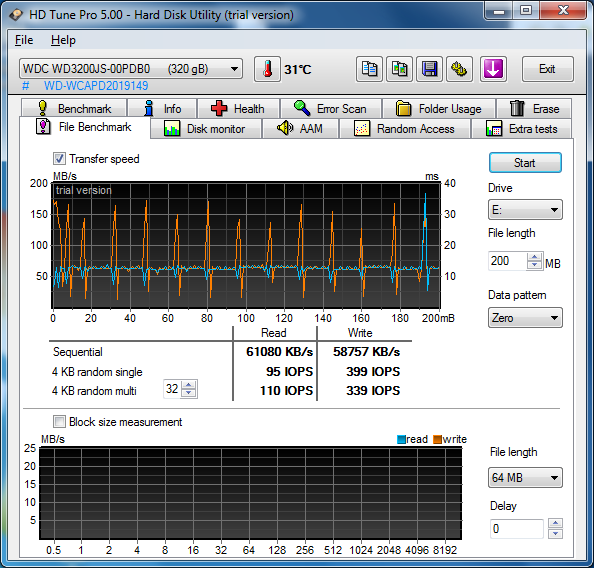Switch to the Random Access tab
Viewport: 594px width, 568px height.
click(x=405, y=129)
